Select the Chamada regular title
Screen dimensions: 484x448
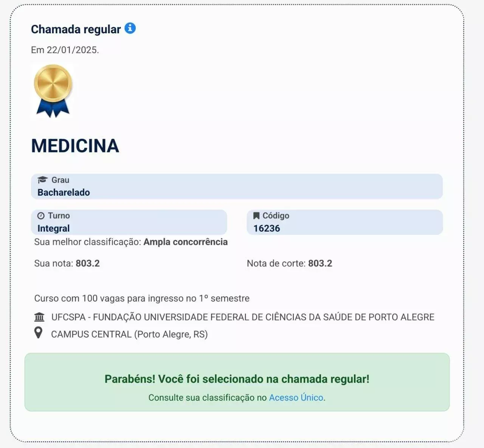pyautogui.click(x=76, y=29)
